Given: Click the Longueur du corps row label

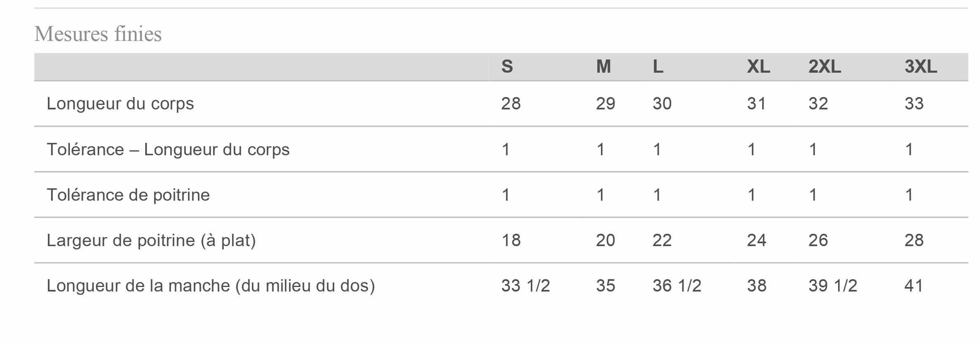Looking at the screenshot, I should pos(120,104).
